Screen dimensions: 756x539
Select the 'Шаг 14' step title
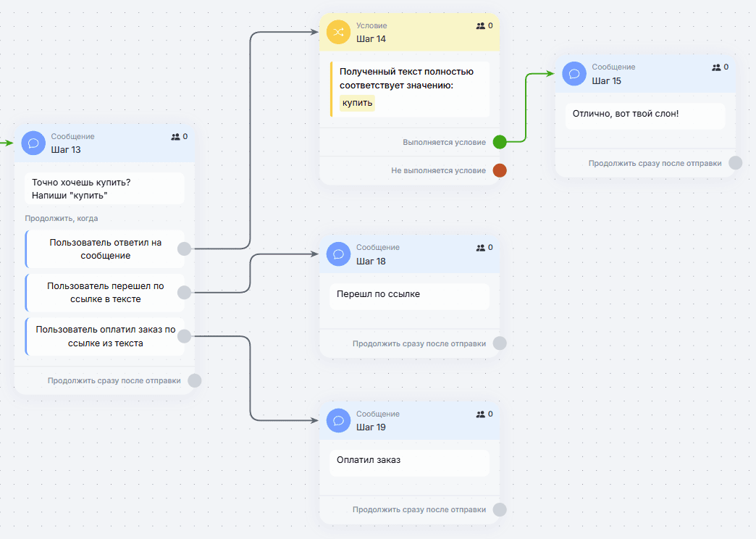click(x=371, y=39)
